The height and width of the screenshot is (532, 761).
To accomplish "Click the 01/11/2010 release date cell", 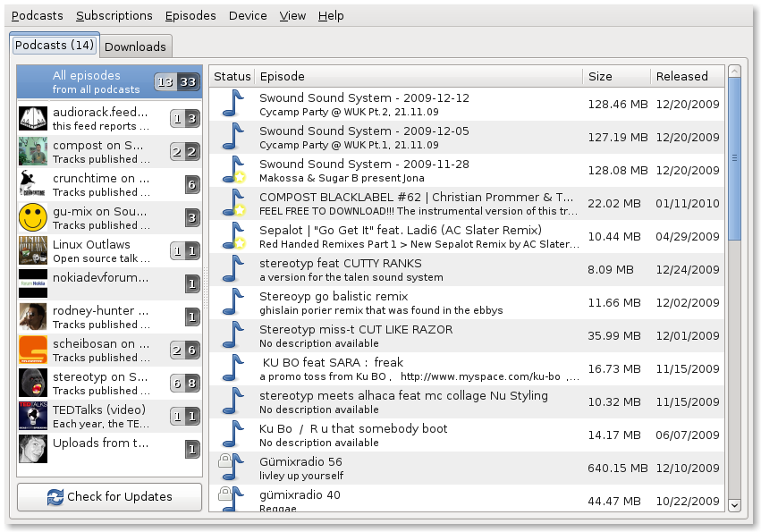I will (688, 203).
